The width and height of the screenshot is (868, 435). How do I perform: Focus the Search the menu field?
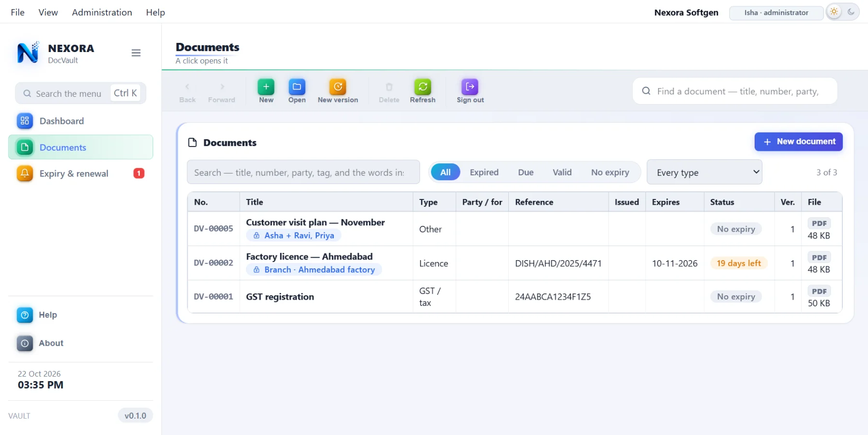coord(81,93)
